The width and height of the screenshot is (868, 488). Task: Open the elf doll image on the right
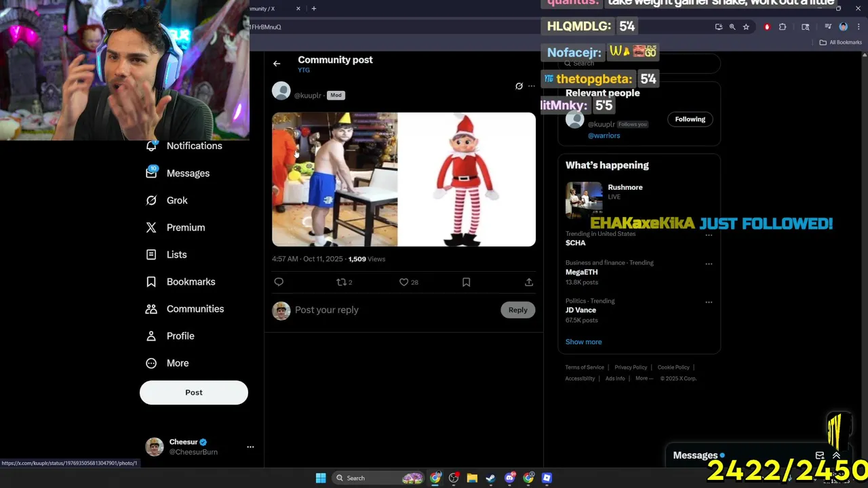tap(467, 179)
